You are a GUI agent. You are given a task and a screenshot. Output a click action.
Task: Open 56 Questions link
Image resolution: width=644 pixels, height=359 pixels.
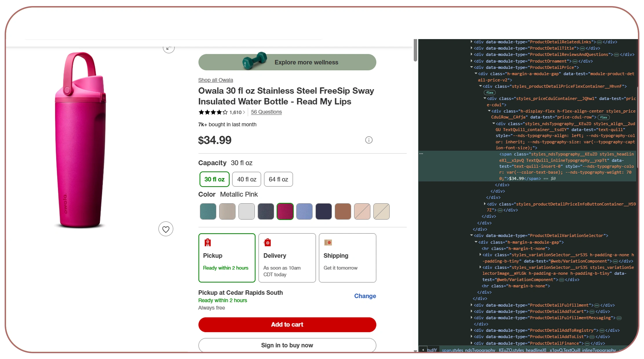(266, 112)
